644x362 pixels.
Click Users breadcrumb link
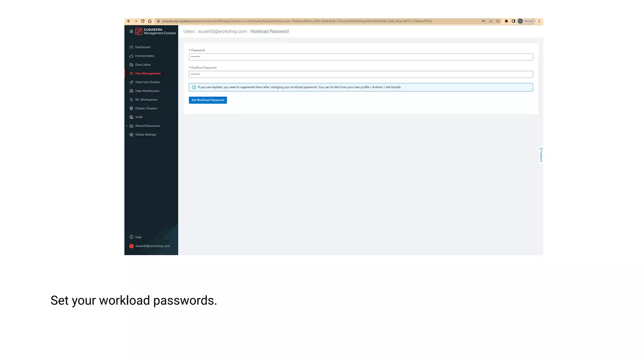189,31
